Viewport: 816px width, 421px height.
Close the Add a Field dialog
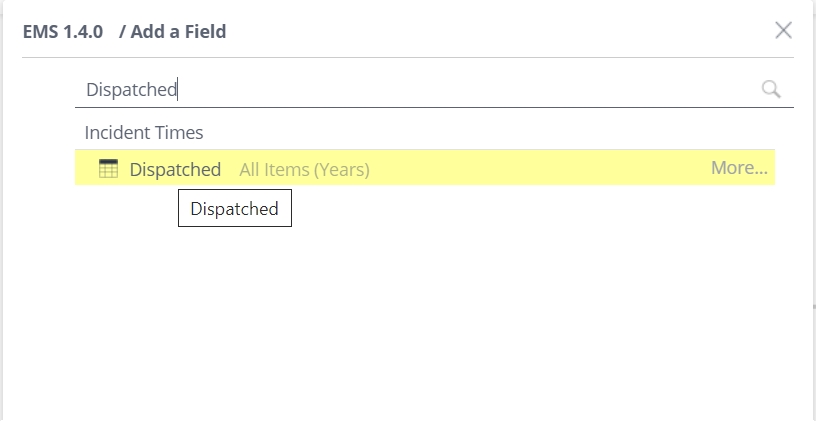[783, 30]
